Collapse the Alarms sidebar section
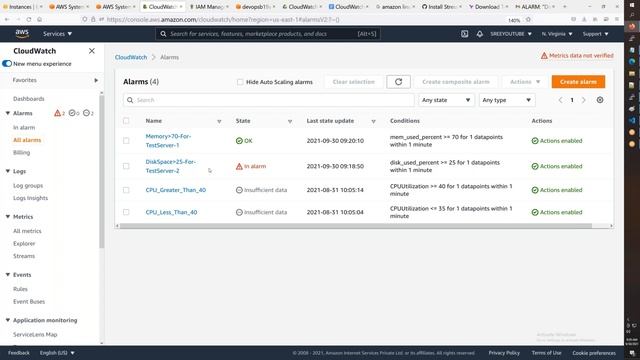Viewport: 640px width, 360px height. click(x=8, y=113)
